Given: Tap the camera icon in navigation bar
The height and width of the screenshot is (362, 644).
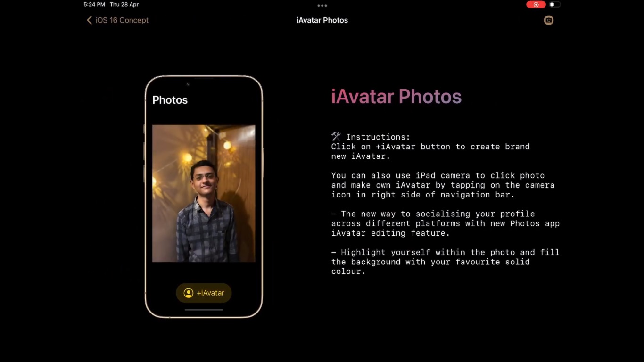Looking at the screenshot, I should point(548,20).
